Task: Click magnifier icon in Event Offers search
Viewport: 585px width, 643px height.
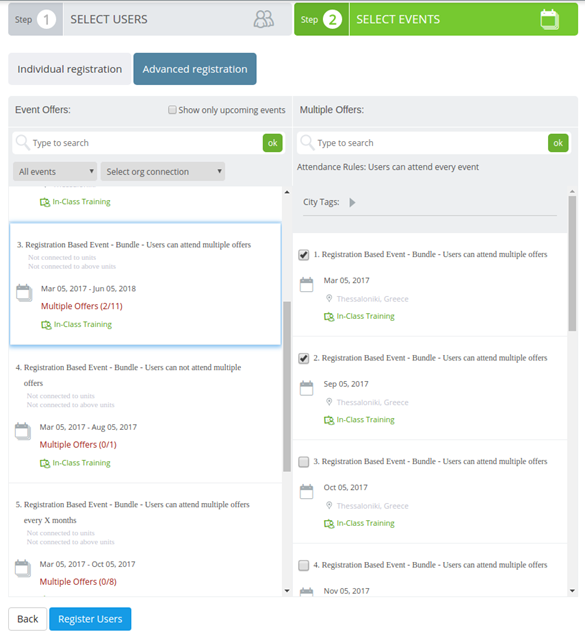Action: click(x=22, y=143)
